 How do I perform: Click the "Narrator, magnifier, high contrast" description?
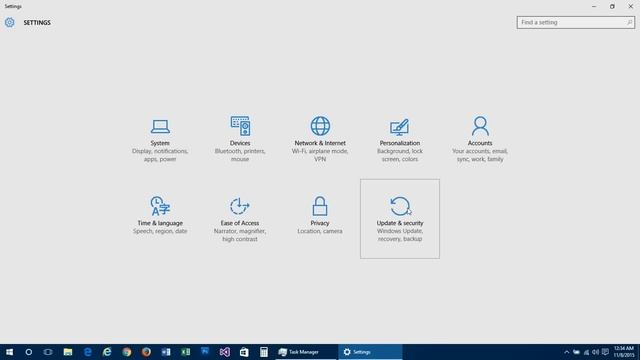point(240,235)
